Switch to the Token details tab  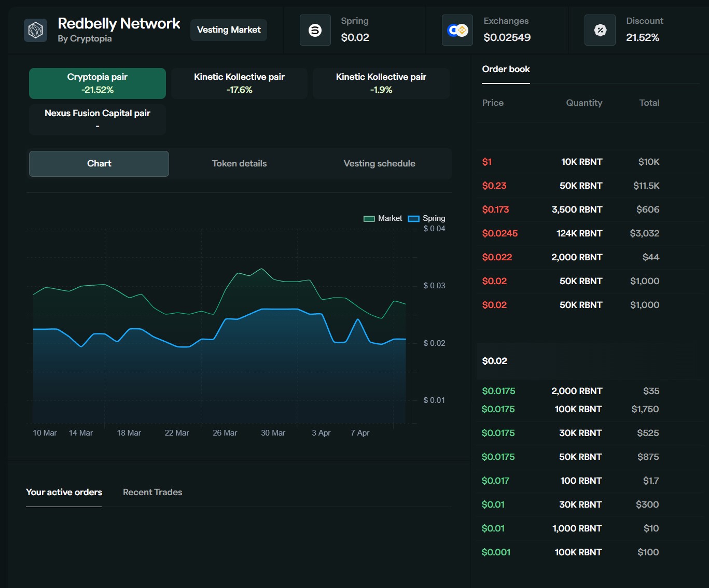point(239,164)
